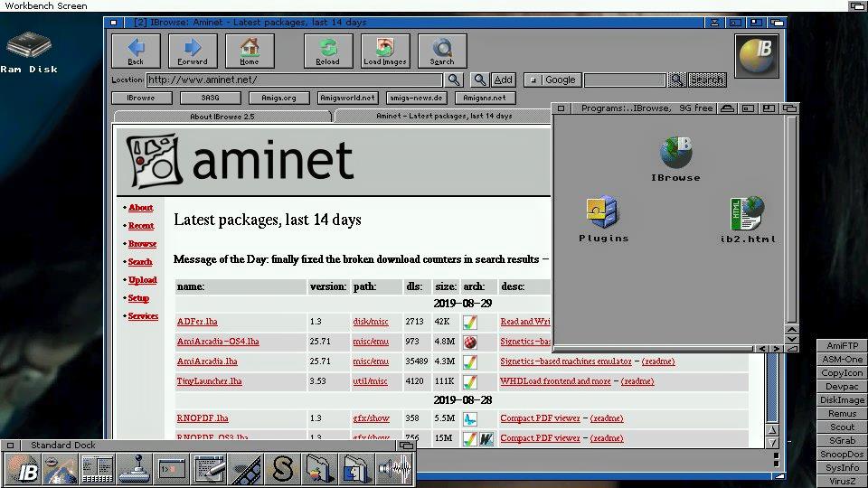868x488 pixels.
Task: Open the Setup link in Aminet sidebar
Action: [138, 298]
